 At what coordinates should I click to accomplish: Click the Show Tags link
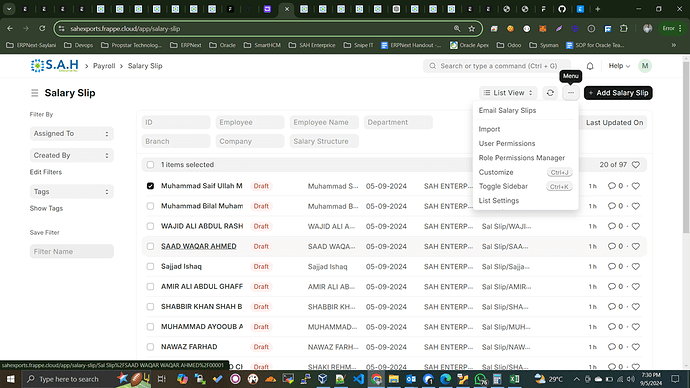(46, 209)
